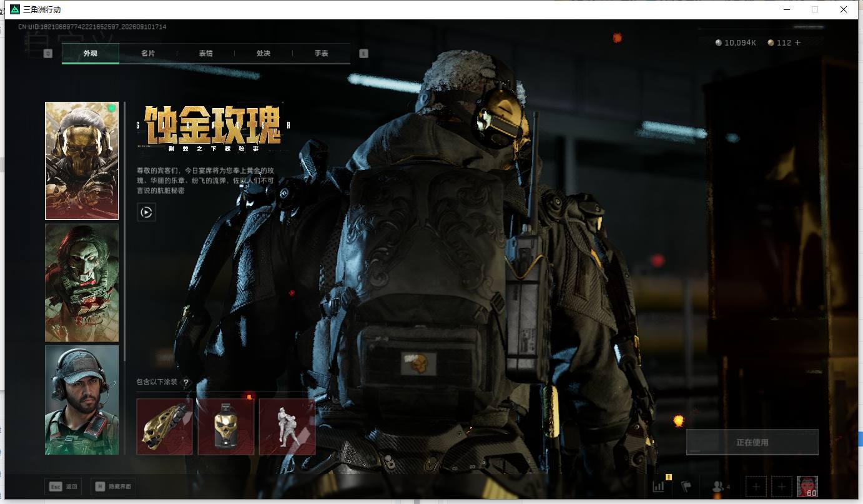Select the golden skull mask skin thumbnail
The width and height of the screenshot is (863, 504).
pyautogui.click(x=82, y=161)
